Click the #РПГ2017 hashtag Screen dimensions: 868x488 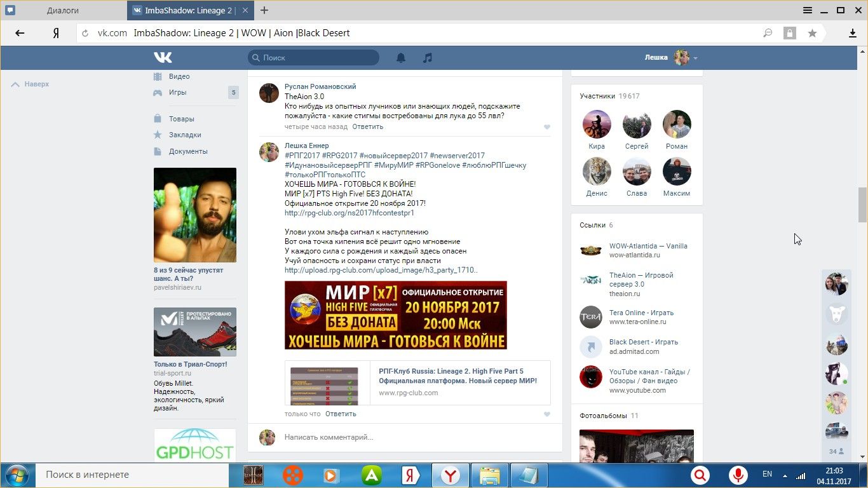tap(302, 156)
